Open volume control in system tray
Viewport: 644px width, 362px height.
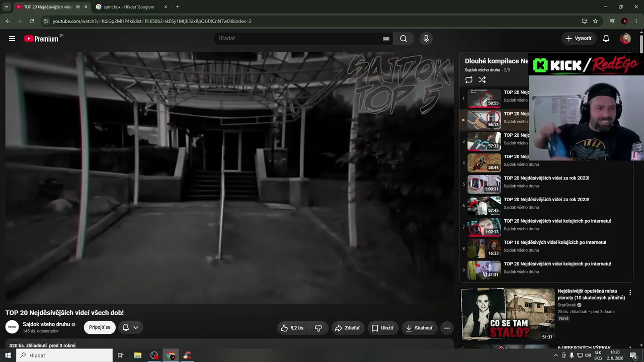pyautogui.click(x=588, y=355)
